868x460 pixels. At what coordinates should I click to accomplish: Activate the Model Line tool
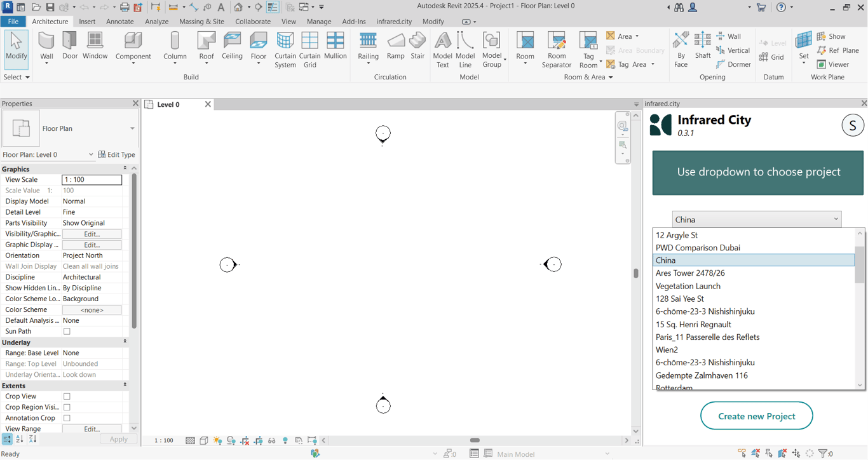point(465,50)
